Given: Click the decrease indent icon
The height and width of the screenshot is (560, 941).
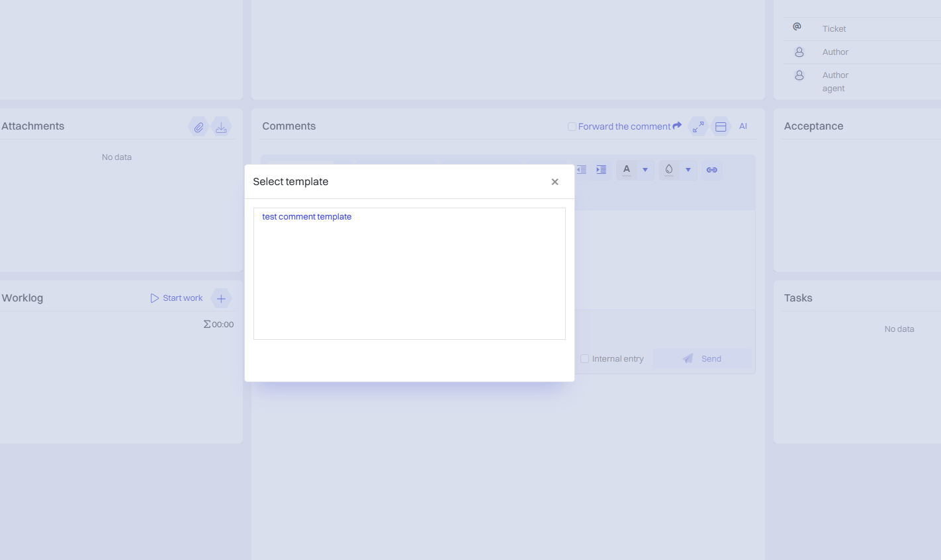Looking at the screenshot, I should pyautogui.click(x=582, y=170).
